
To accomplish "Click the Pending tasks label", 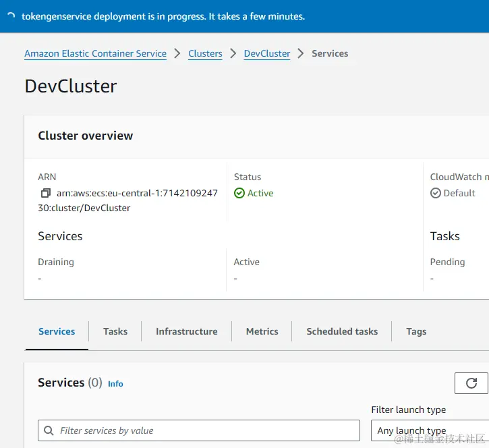I will click(x=447, y=262).
